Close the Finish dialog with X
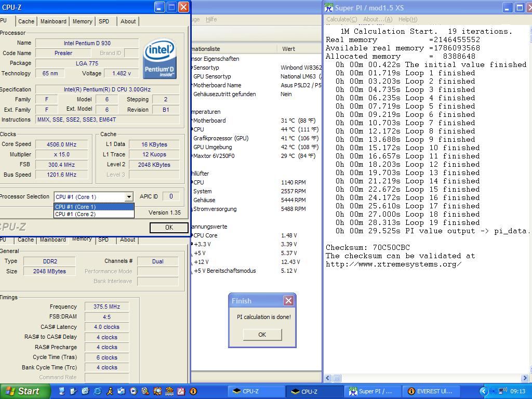Image resolution: width=532 pixels, height=399 pixels. click(x=288, y=301)
